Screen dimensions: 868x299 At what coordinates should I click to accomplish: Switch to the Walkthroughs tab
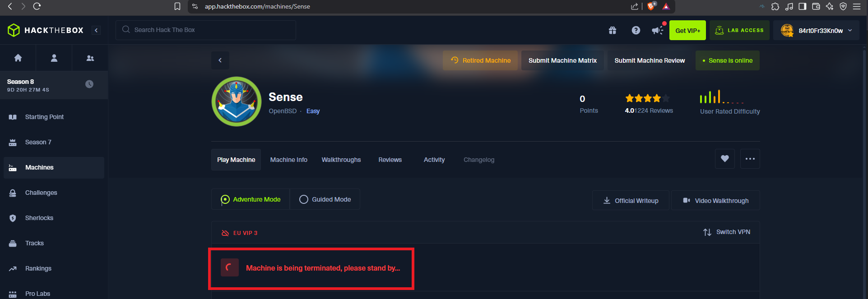[x=341, y=160]
